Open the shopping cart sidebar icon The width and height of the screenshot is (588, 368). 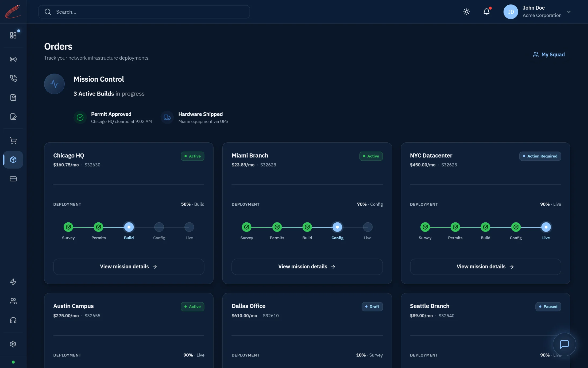13,141
